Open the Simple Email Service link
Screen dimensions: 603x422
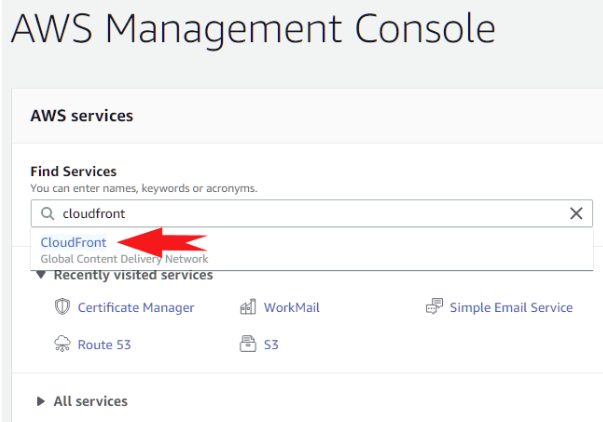pos(511,307)
